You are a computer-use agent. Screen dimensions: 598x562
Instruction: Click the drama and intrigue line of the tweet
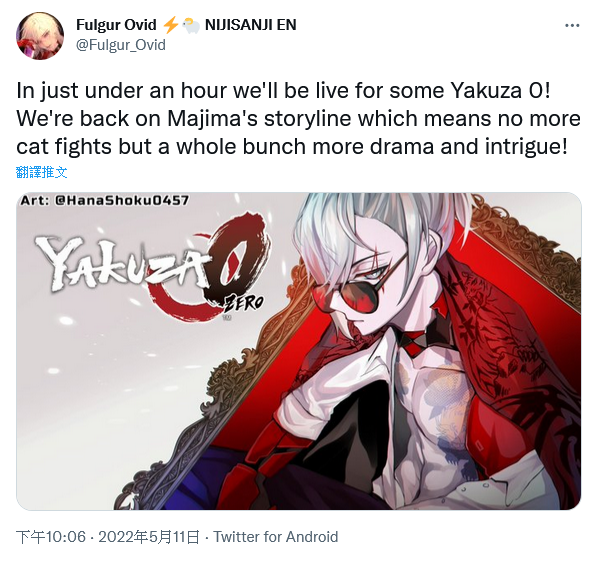292,147
